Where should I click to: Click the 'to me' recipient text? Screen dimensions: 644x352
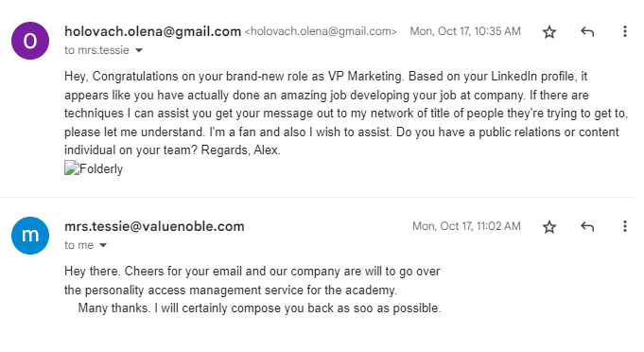pyautogui.click(x=78, y=245)
